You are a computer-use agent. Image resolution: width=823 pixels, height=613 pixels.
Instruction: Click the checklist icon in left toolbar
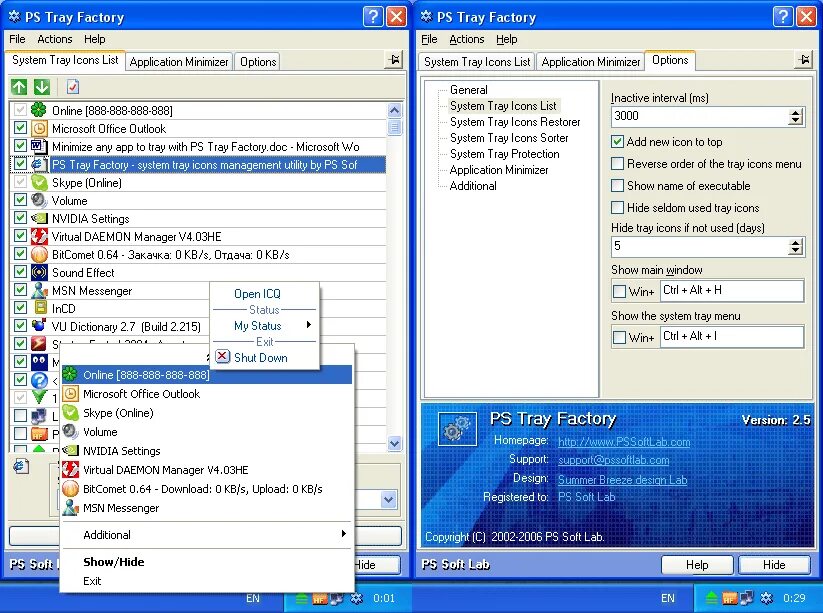point(73,87)
